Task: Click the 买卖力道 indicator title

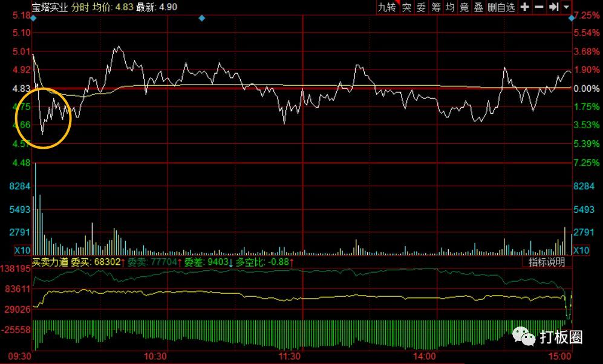Action: click(50, 262)
